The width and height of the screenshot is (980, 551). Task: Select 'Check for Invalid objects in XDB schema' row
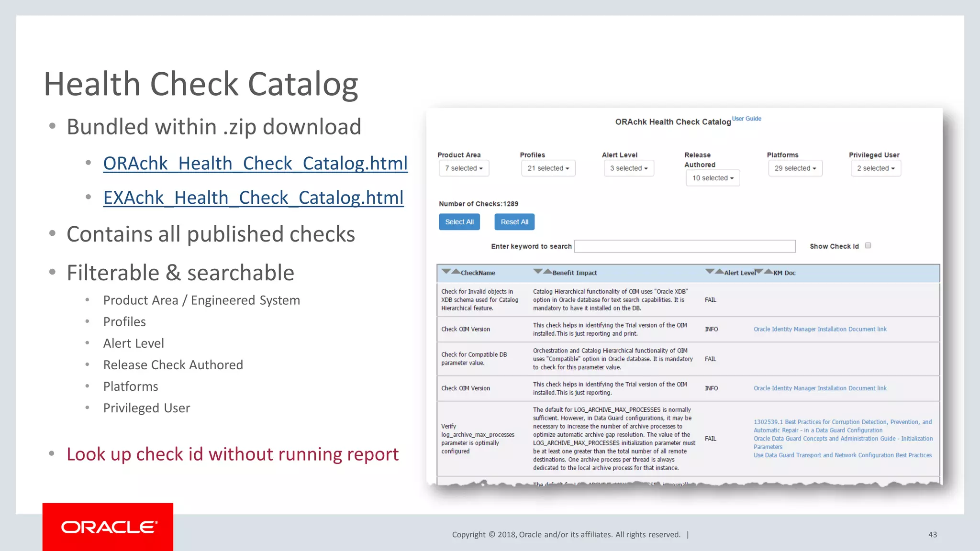[x=688, y=300]
